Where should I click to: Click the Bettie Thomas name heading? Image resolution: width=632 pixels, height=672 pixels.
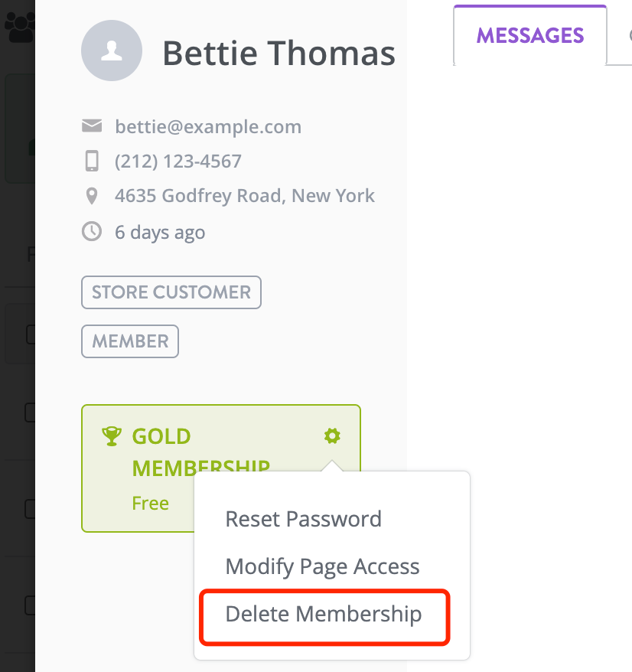click(279, 53)
